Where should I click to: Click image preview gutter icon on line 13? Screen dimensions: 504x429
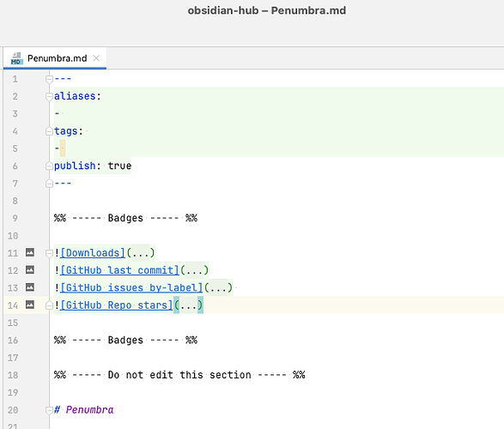(30, 287)
